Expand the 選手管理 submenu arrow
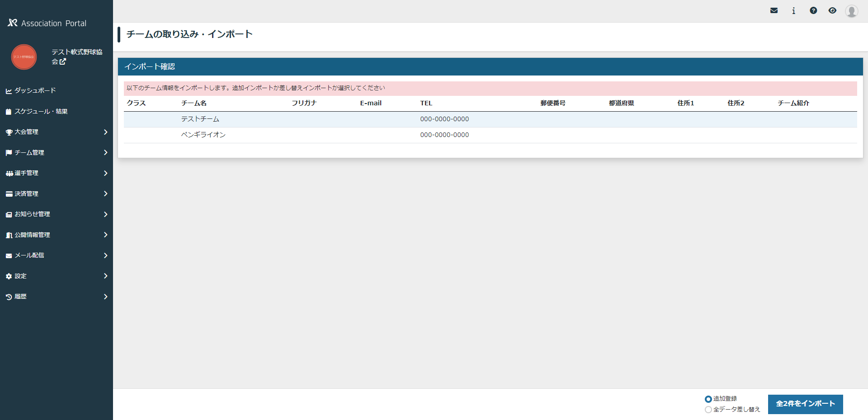The width and height of the screenshot is (868, 420). (105, 173)
